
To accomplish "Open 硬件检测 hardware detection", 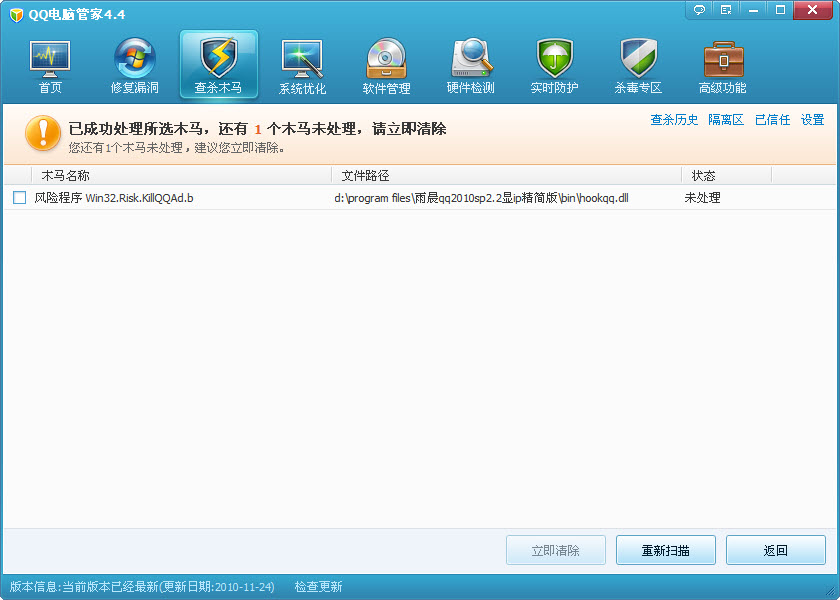I will (470, 66).
